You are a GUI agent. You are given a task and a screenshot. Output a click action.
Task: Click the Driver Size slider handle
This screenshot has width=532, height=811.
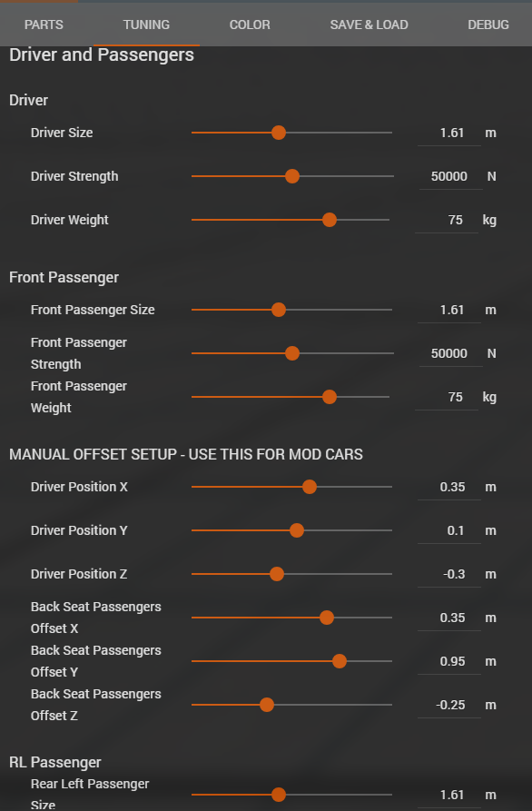(x=279, y=133)
